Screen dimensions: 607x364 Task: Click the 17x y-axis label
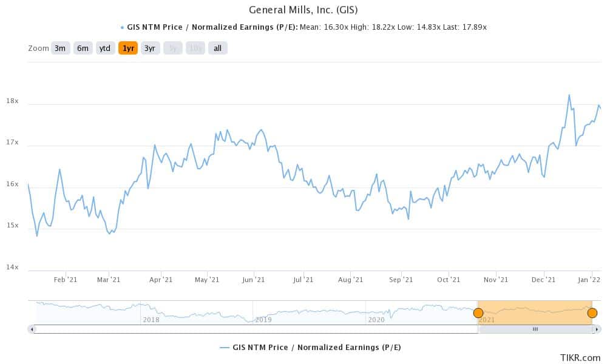point(12,143)
